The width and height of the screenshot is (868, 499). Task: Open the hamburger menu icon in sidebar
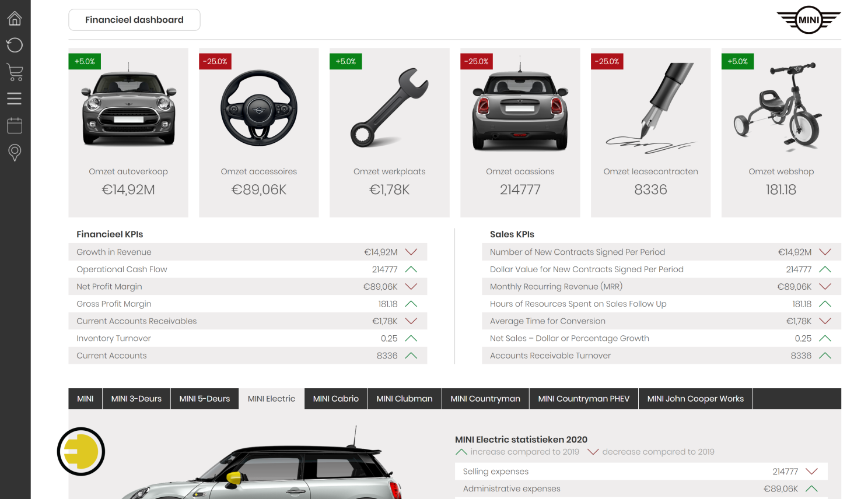pyautogui.click(x=15, y=99)
